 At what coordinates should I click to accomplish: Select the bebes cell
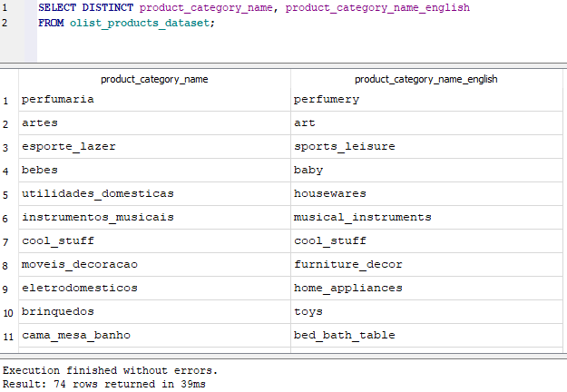(x=154, y=171)
